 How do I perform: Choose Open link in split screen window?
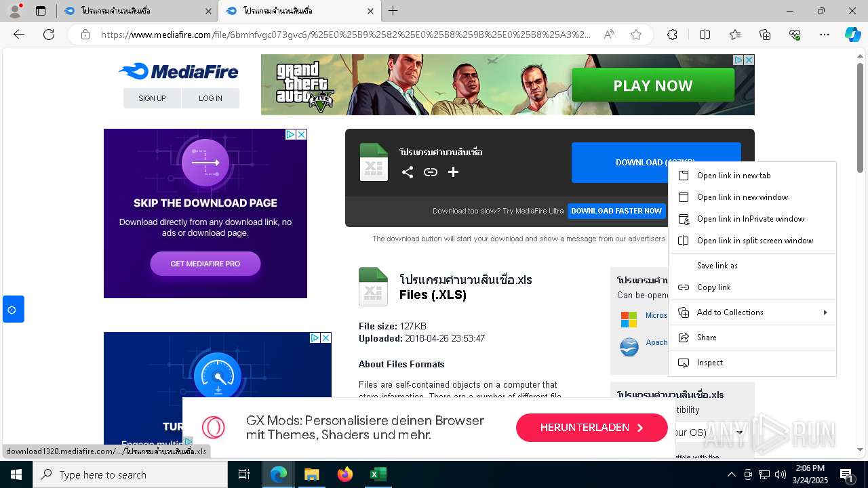point(752,241)
